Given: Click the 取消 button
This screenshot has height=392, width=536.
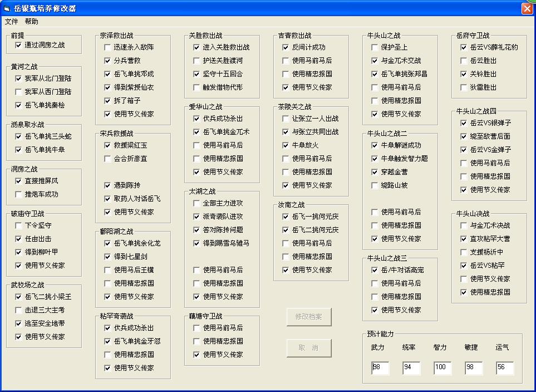Looking at the screenshot, I should point(308,348).
